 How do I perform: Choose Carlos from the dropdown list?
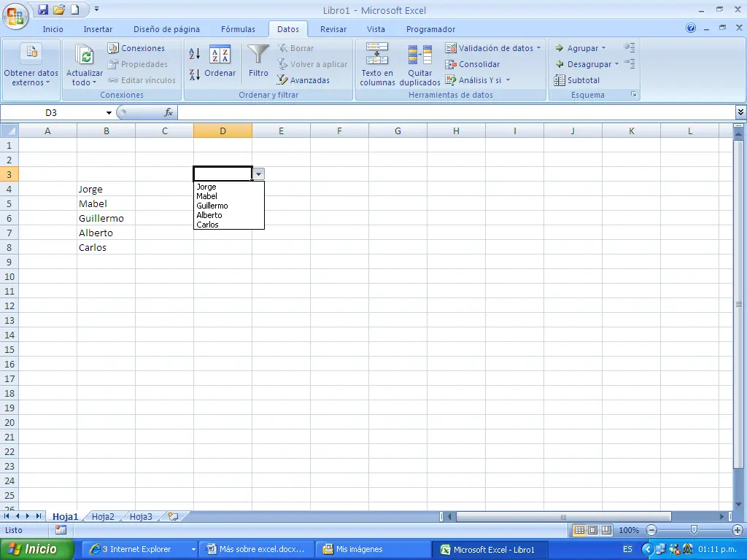point(228,225)
